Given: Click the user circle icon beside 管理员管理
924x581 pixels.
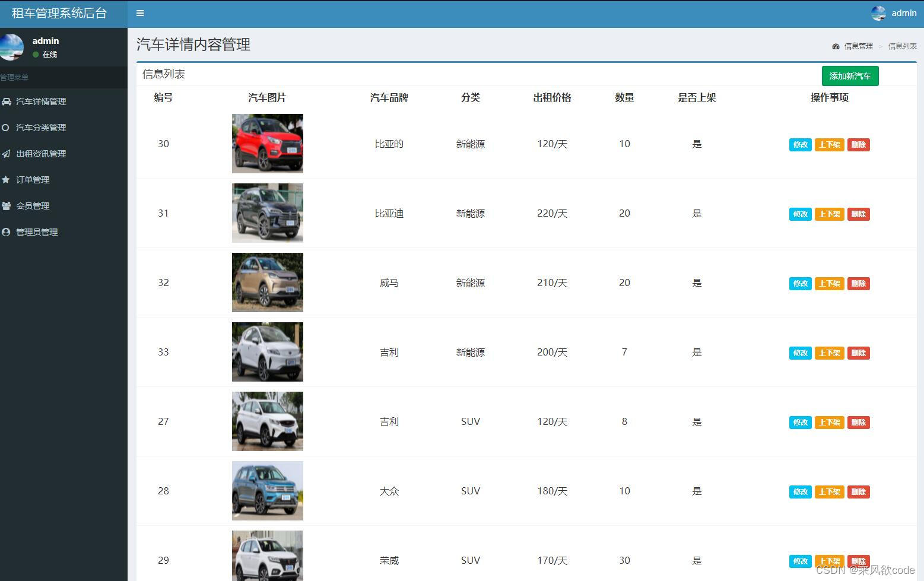Looking at the screenshot, I should [x=6, y=232].
